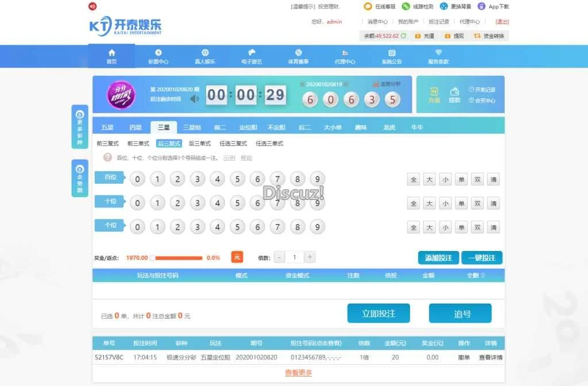Screen dimensions: 588x386
Task: Select number 5 in the 百位 row
Action: point(237,179)
